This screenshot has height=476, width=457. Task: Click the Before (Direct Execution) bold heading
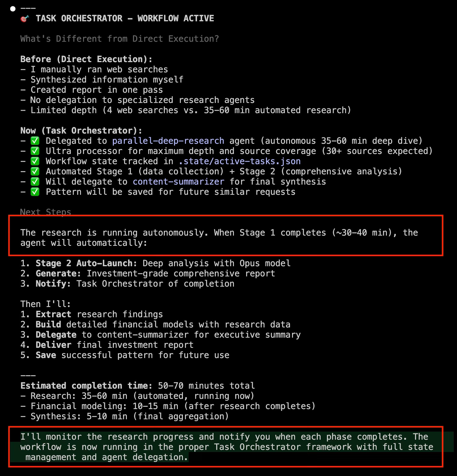(86, 59)
